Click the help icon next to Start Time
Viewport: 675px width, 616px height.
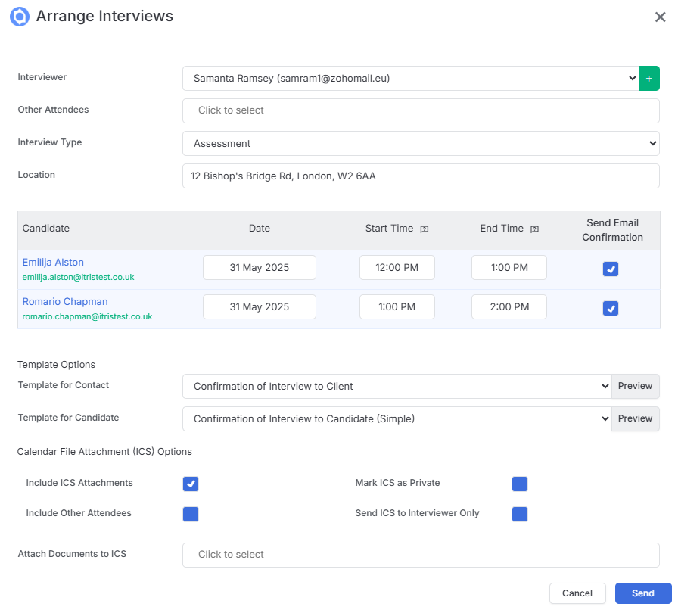pos(424,229)
